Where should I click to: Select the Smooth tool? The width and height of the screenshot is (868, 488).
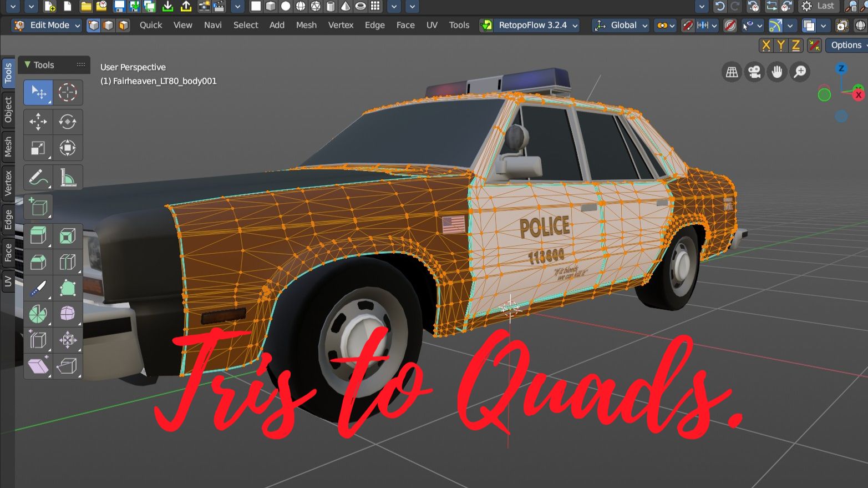coord(68,314)
